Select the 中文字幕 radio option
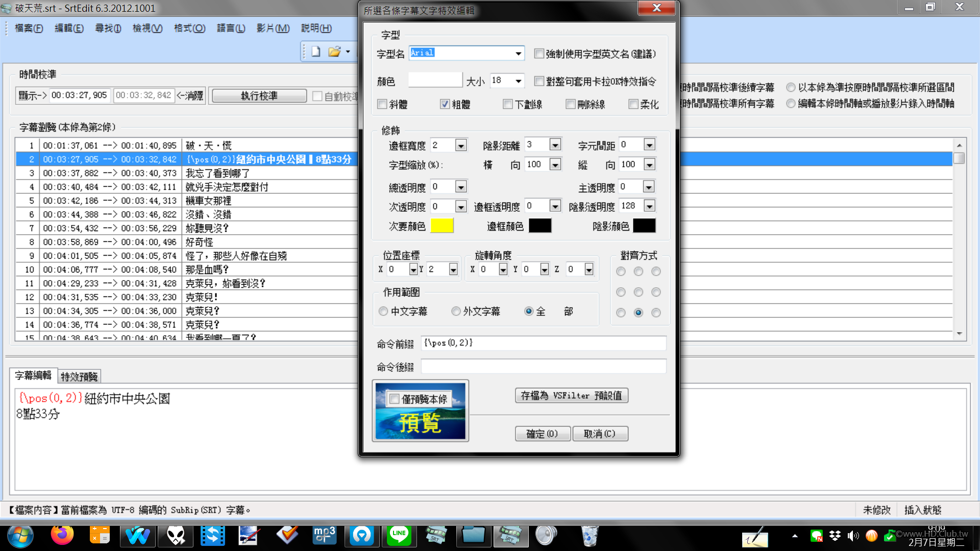Image resolution: width=980 pixels, height=551 pixels. [383, 311]
